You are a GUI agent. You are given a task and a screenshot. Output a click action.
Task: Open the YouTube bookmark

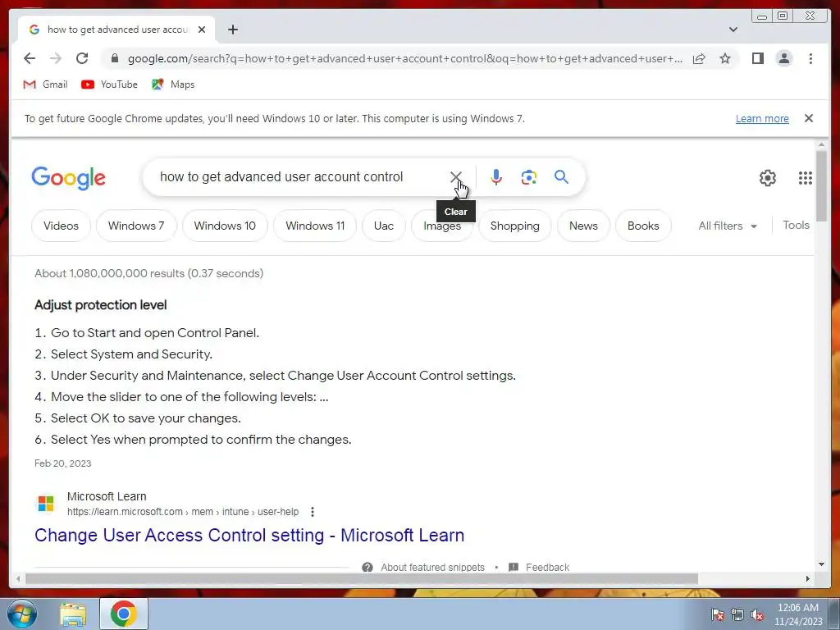point(109,84)
